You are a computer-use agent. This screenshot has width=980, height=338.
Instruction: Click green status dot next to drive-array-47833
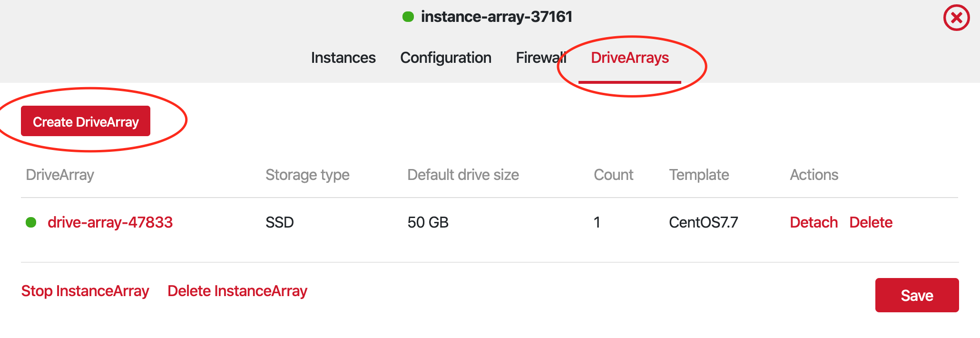pos(31,222)
